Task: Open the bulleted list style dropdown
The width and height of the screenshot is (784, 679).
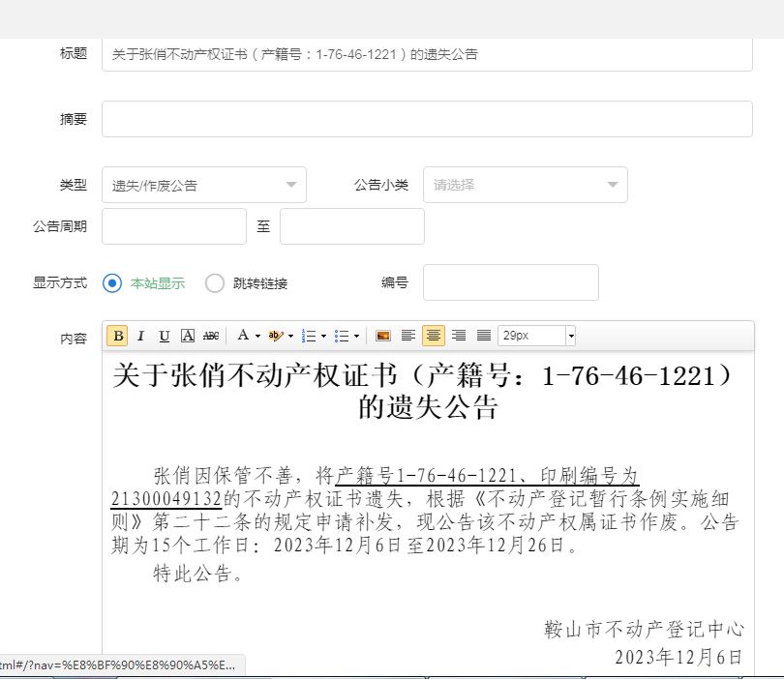Action: (356, 336)
